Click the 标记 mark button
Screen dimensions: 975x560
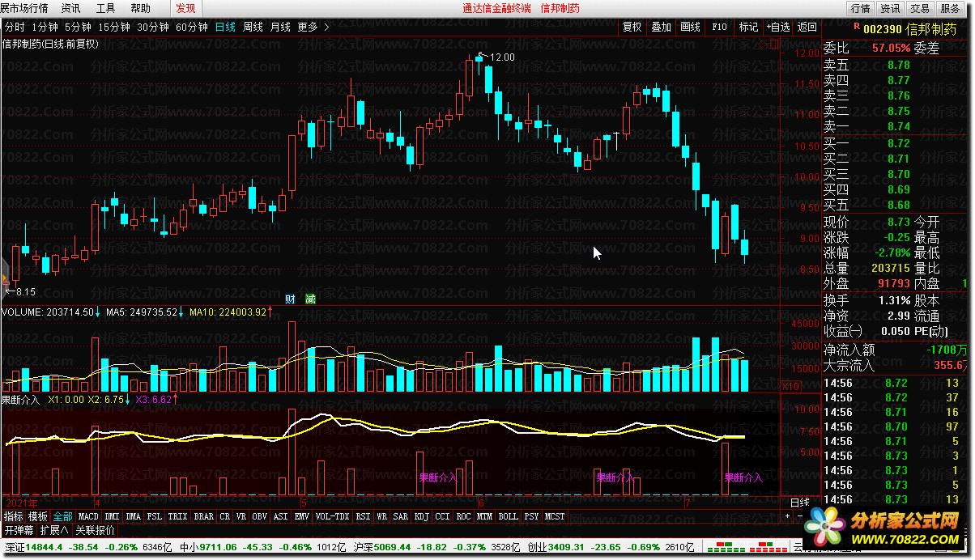tap(748, 27)
